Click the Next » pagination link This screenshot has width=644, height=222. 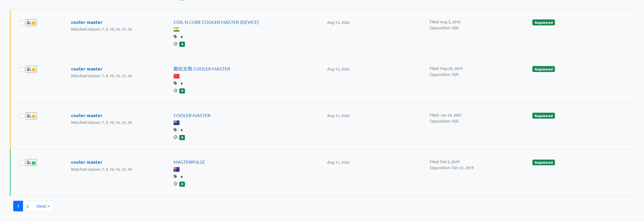coord(43,206)
